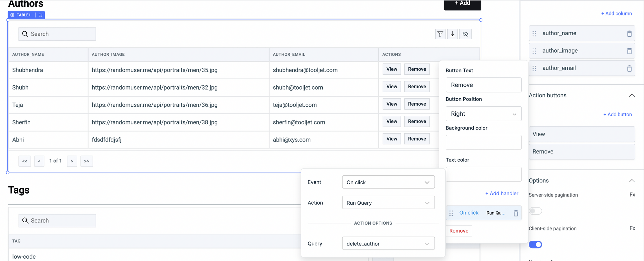The width and height of the screenshot is (644, 261).
Task: Delete the On click handler with trash icon
Action: pyautogui.click(x=516, y=213)
